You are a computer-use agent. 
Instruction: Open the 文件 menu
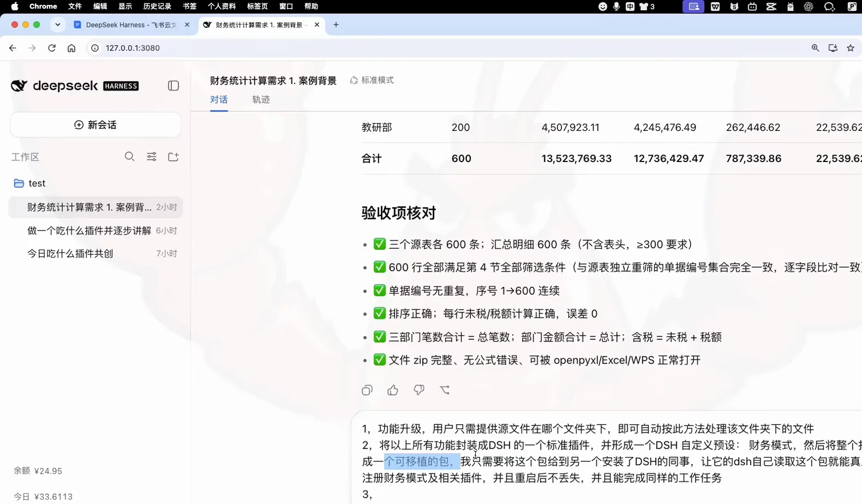75,6
